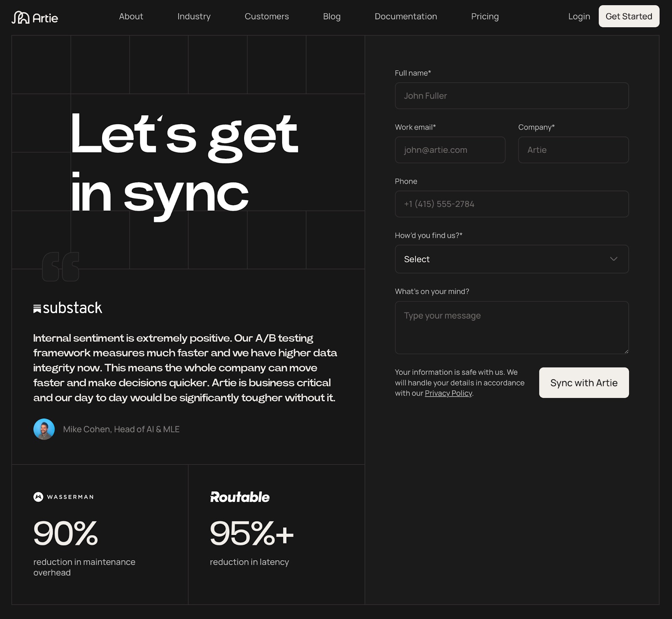Click Mike Cohen's avatar photo
This screenshot has height=619, width=672.
(x=44, y=429)
